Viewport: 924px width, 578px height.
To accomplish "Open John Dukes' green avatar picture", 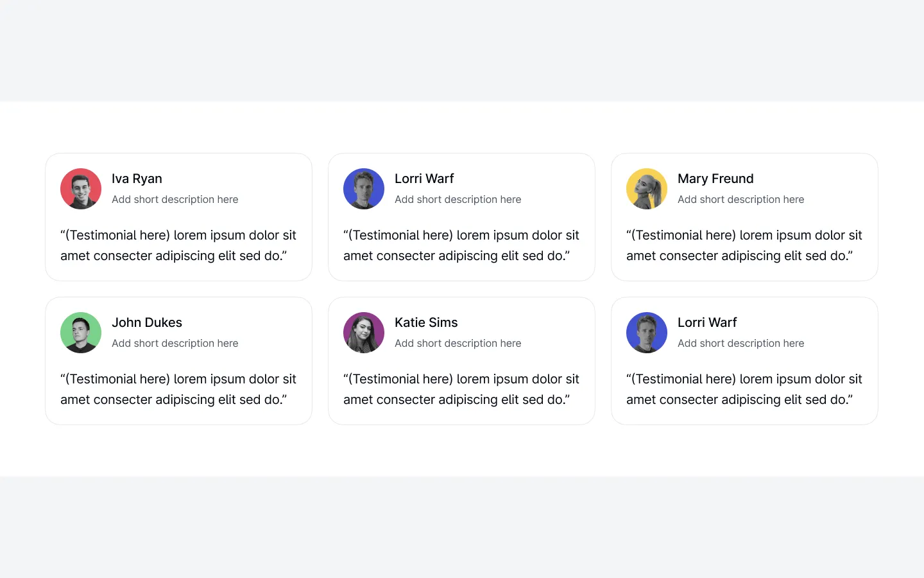I will (x=81, y=333).
